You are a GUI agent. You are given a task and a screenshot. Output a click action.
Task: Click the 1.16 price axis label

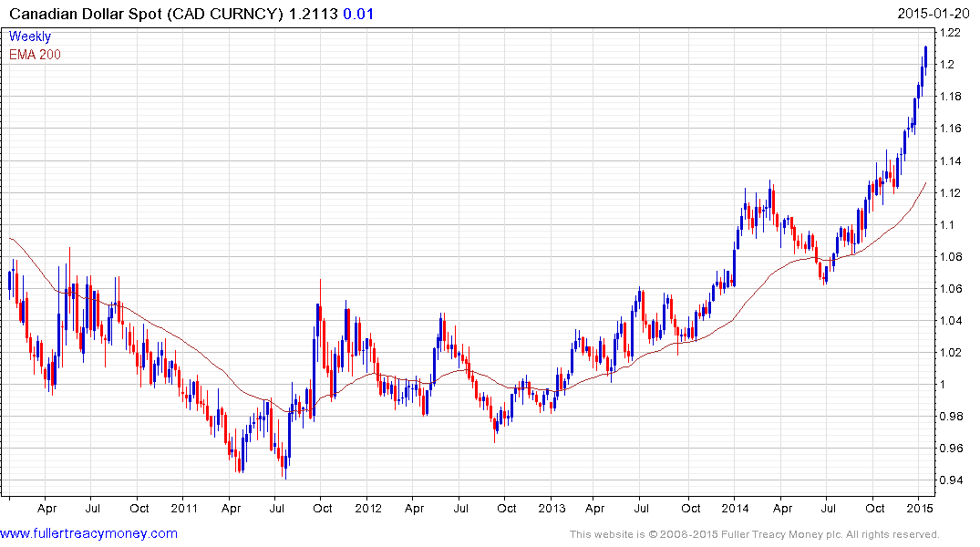(951, 129)
